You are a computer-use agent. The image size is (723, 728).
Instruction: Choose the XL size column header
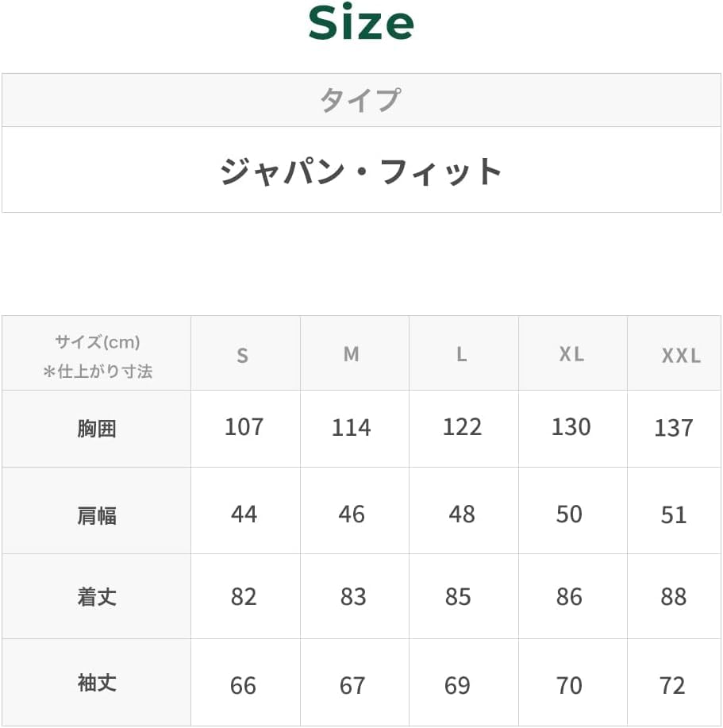click(x=571, y=354)
